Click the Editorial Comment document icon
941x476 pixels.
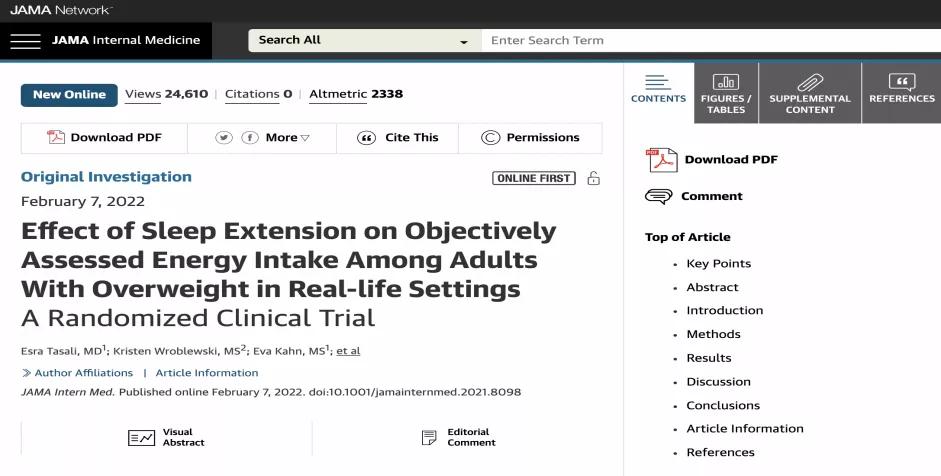(429, 438)
